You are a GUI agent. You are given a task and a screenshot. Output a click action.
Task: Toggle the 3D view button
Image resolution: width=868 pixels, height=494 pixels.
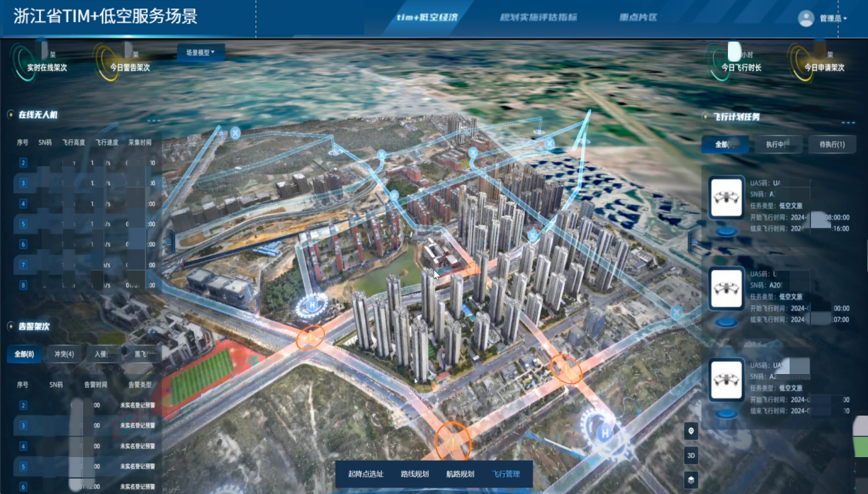click(x=691, y=454)
